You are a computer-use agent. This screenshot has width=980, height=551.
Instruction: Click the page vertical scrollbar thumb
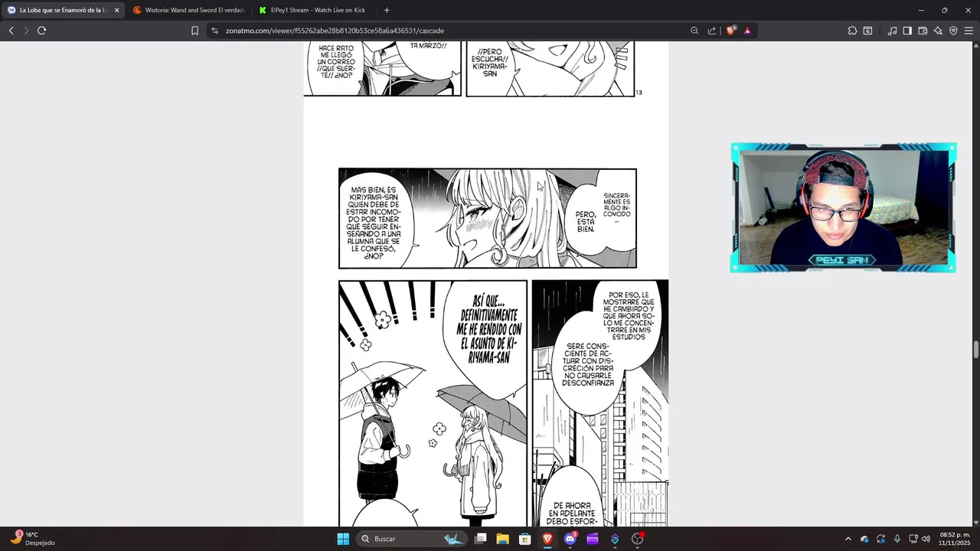point(976,350)
